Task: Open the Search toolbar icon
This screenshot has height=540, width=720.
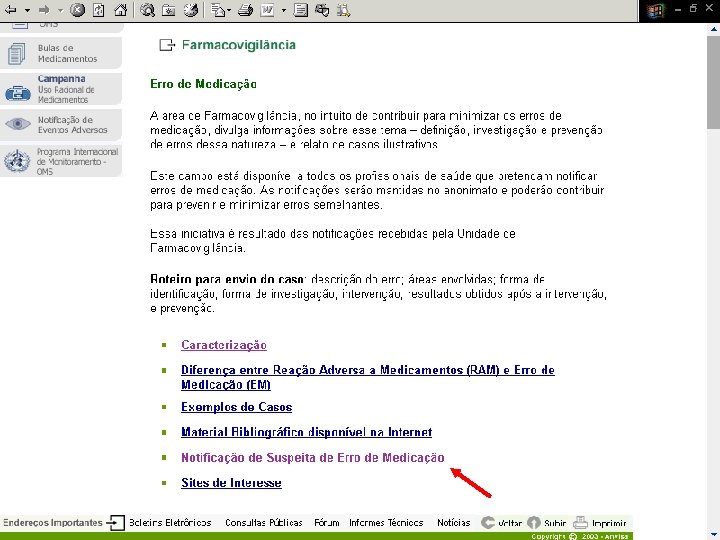Action: pyautogui.click(x=147, y=10)
